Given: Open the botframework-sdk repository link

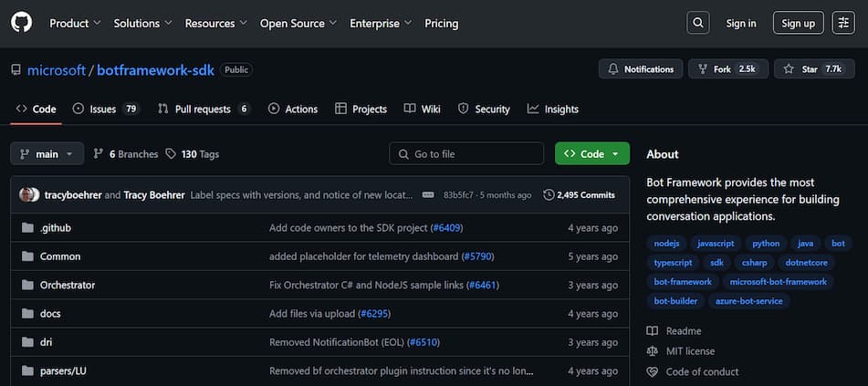Looking at the screenshot, I should pyautogui.click(x=155, y=70).
